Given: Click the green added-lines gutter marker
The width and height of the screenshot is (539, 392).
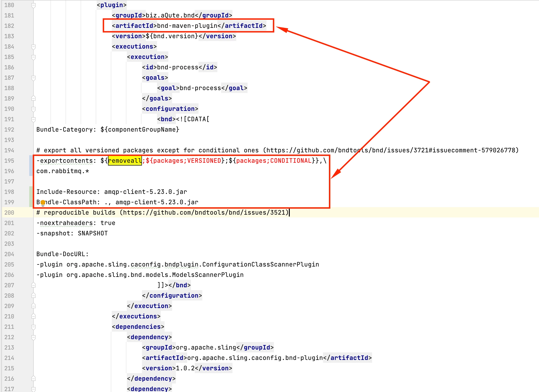Looking at the screenshot, I should pyautogui.click(x=31, y=197).
